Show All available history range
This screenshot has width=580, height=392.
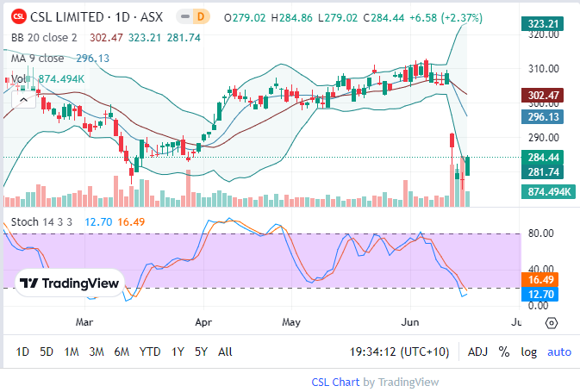pos(225,352)
